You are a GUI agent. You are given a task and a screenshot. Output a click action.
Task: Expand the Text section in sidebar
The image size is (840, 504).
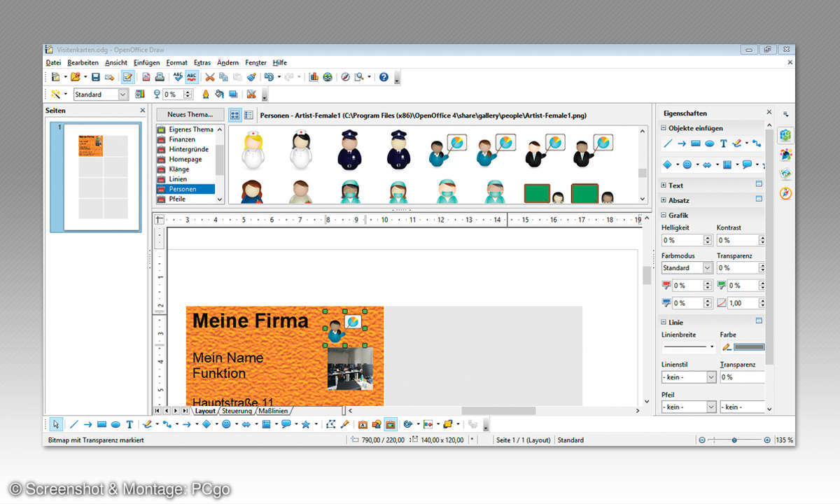664,185
